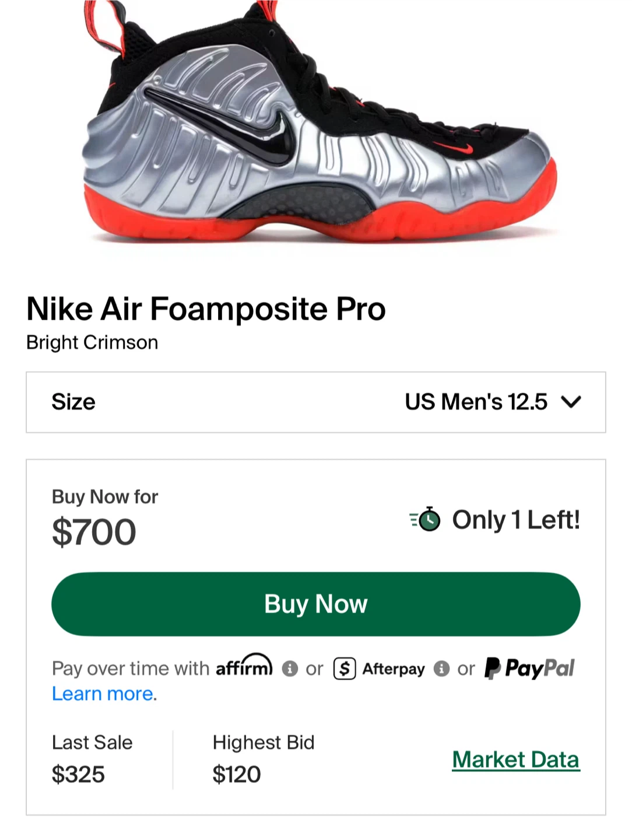Click the info icon next to Afterpay
Image resolution: width=632 pixels, height=840 pixels.
[x=441, y=668]
